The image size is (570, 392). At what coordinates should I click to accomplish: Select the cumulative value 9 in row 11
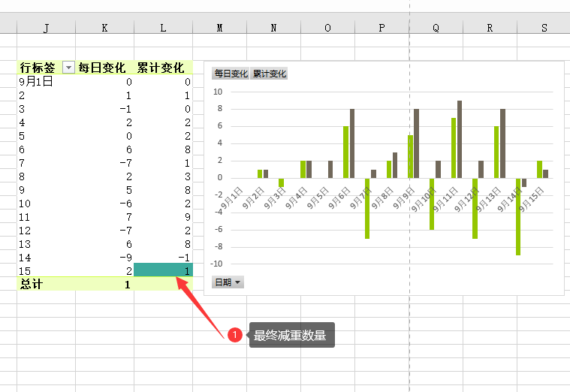pos(163,217)
